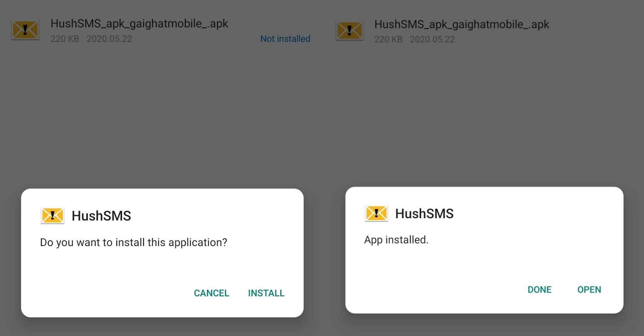Click the HushSMS icon in the install prompt
The width and height of the screenshot is (644, 336).
pyautogui.click(x=53, y=216)
